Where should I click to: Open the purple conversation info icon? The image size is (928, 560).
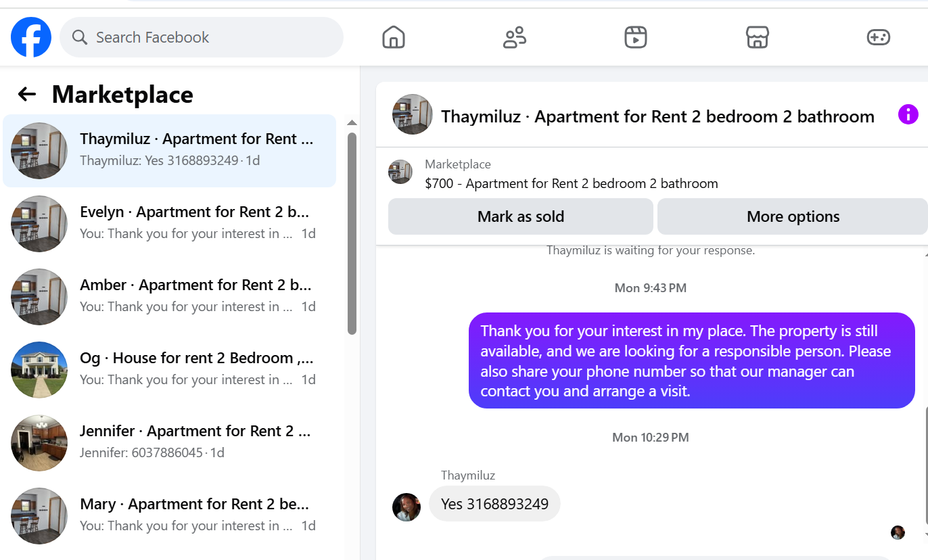point(908,114)
